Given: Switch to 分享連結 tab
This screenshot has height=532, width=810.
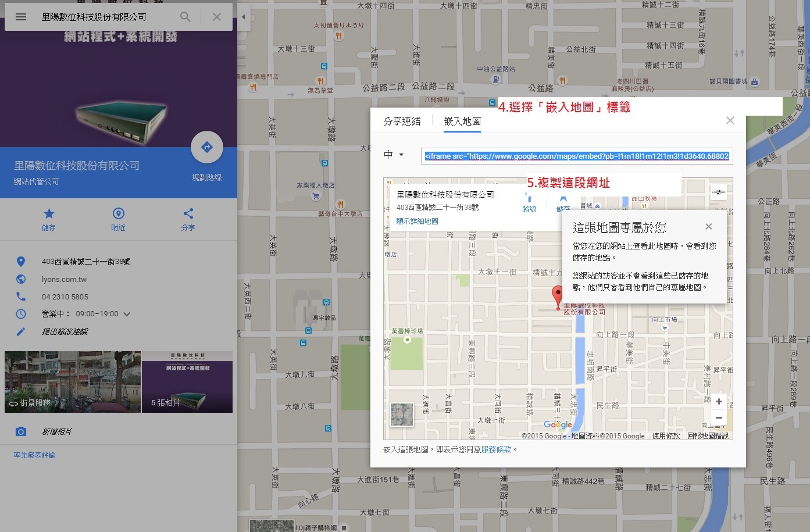Looking at the screenshot, I should pos(402,121).
